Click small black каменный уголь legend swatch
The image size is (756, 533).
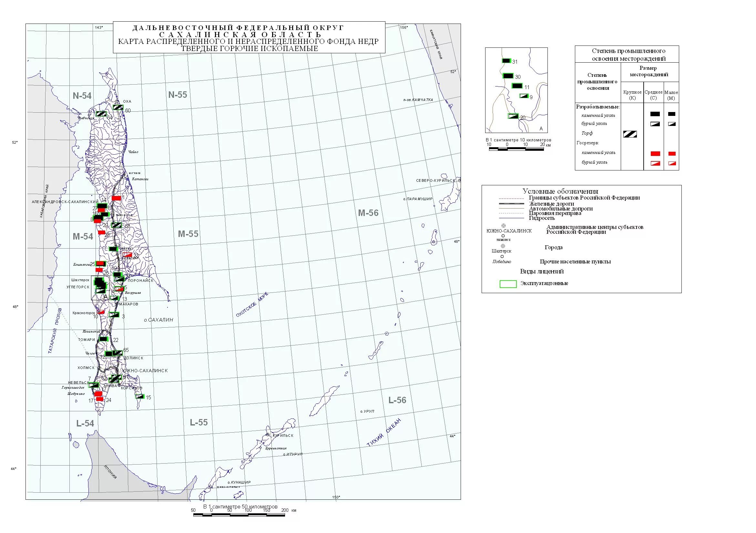(672, 114)
